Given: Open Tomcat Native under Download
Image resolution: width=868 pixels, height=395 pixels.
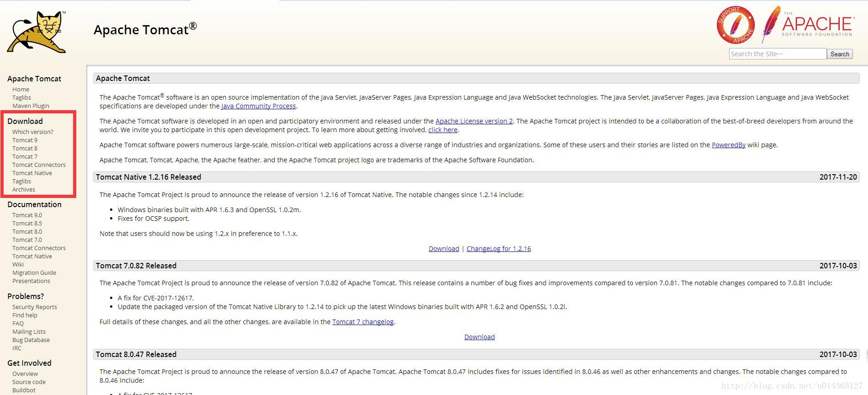Looking at the screenshot, I should click(x=32, y=173).
